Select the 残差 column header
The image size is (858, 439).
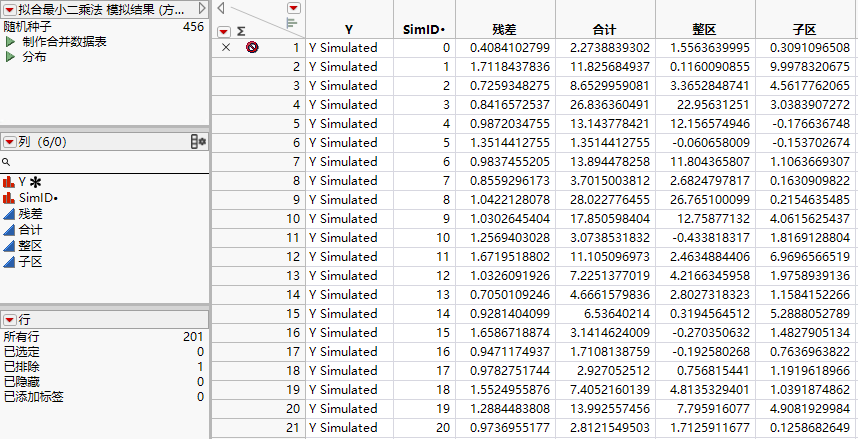pos(505,30)
